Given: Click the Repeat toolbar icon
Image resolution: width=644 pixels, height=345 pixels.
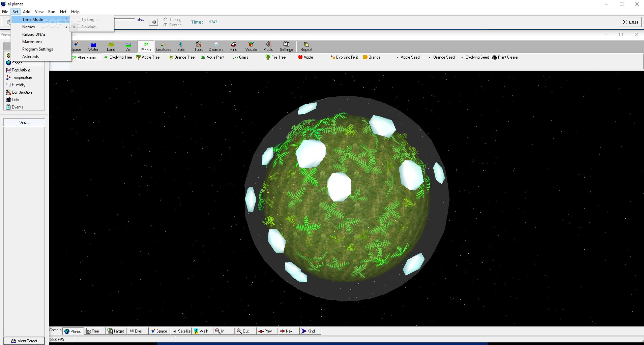Looking at the screenshot, I should pyautogui.click(x=306, y=46).
